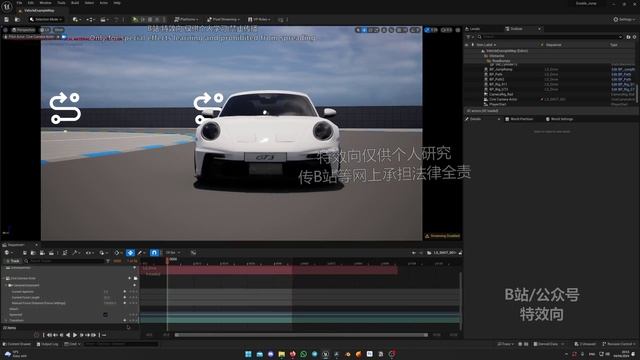Viewport: 640px width, 360px height.
Task: Open the Sequencer actions wrench menu
Action: tap(75, 253)
